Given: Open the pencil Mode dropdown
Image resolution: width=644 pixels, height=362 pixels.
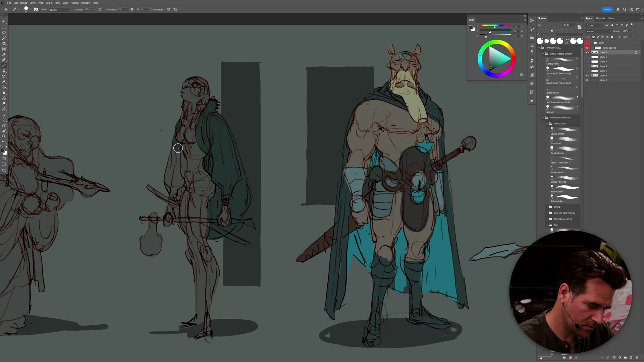Looking at the screenshot, I should pos(59,10).
